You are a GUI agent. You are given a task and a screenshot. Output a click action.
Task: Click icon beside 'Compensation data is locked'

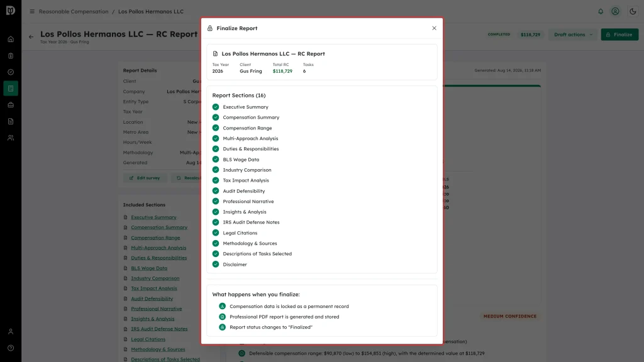pos(222,306)
